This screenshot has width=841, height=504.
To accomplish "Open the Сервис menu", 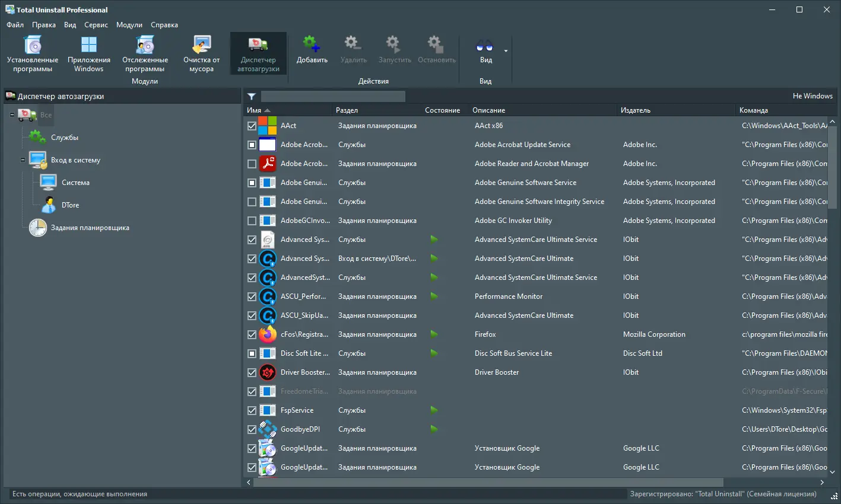I will point(96,25).
